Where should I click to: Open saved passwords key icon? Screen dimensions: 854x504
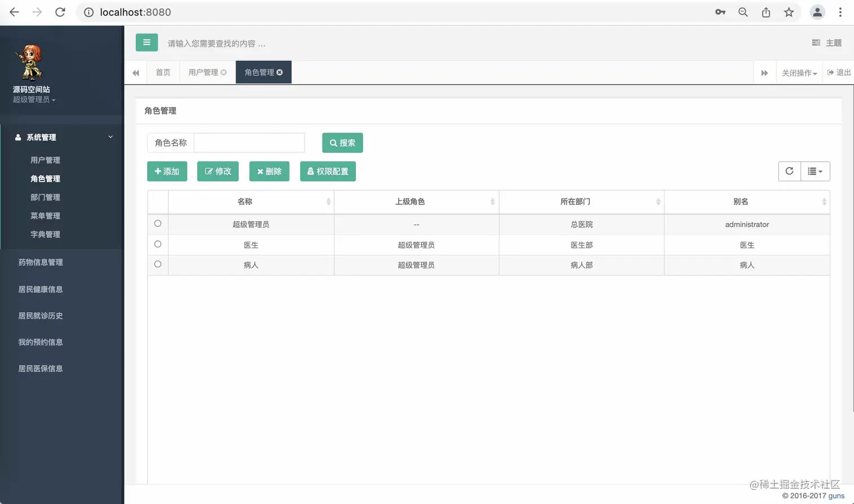point(720,12)
